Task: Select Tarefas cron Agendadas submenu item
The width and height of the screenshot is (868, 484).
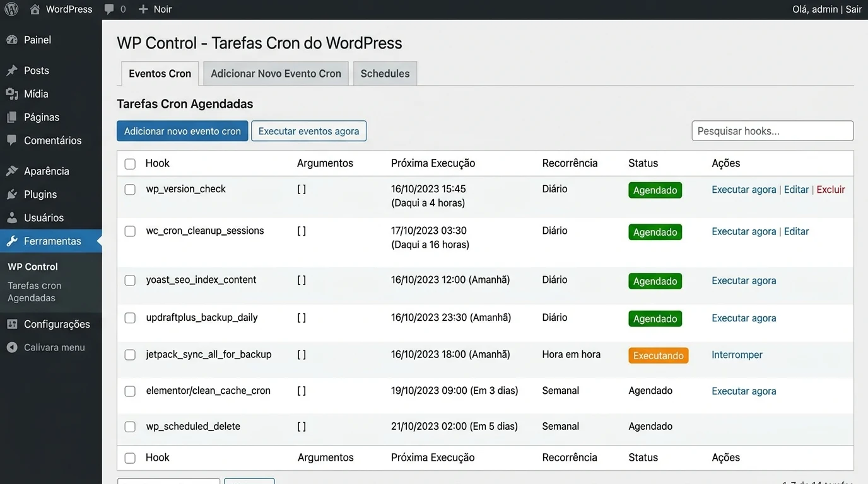Action: pyautogui.click(x=35, y=292)
